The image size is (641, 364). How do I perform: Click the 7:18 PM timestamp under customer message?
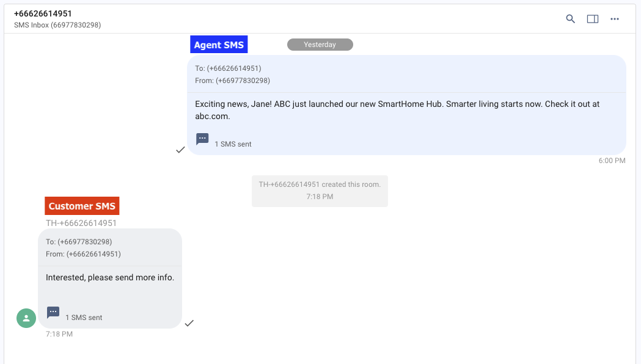pos(59,334)
